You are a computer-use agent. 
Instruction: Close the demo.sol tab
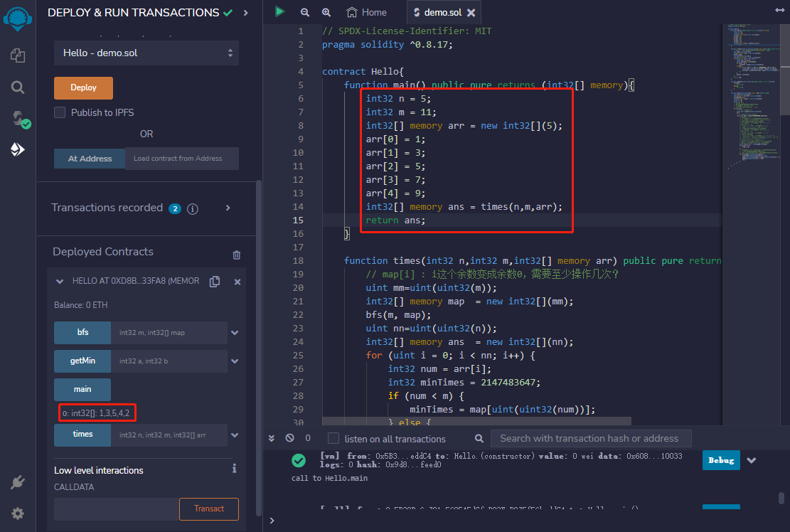click(x=471, y=13)
